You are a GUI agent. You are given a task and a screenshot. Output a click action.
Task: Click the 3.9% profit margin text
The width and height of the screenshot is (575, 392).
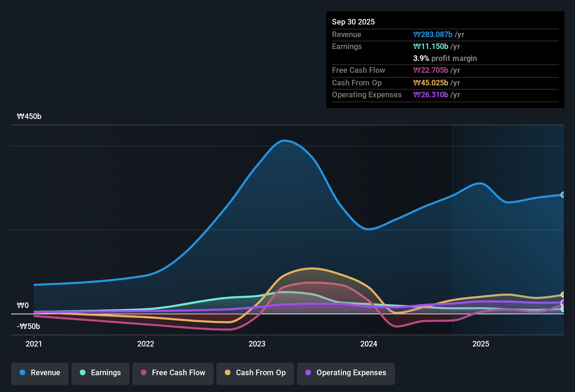[445, 58]
